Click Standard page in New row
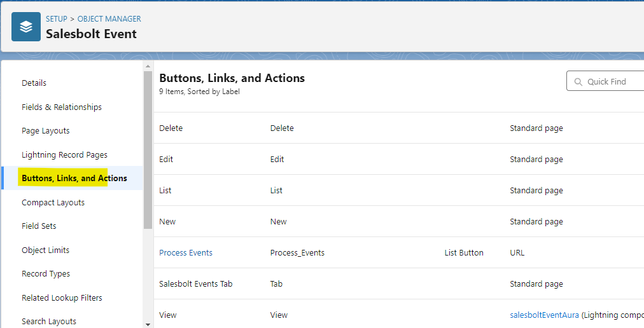 (x=536, y=222)
